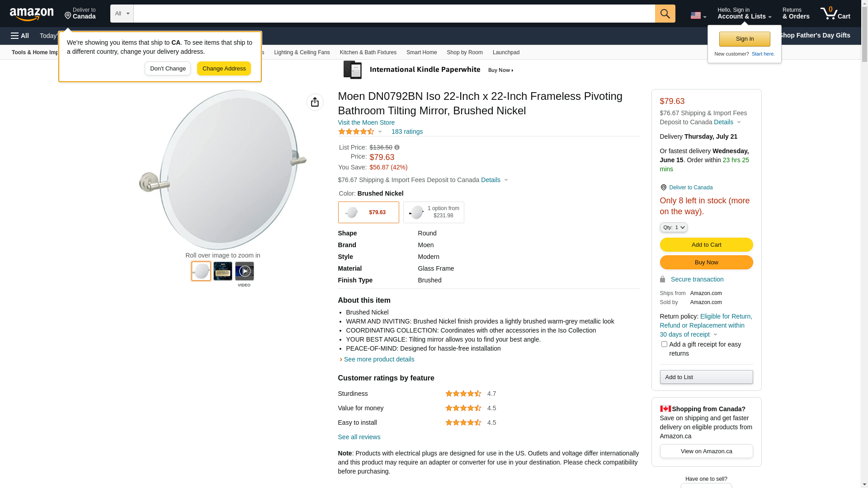868x488 pixels.
Task: Open the Lighting & Ceiling Fans tab
Action: pyautogui.click(x=302, y=52)
